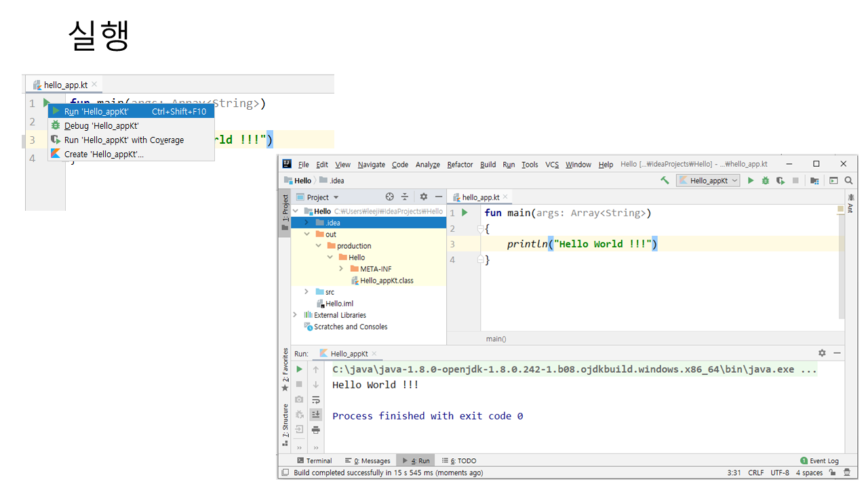Select Debug 'Hello_appKt' from context menu
Image resolution: width=868 pixels, height=488 pixels.
102,126
